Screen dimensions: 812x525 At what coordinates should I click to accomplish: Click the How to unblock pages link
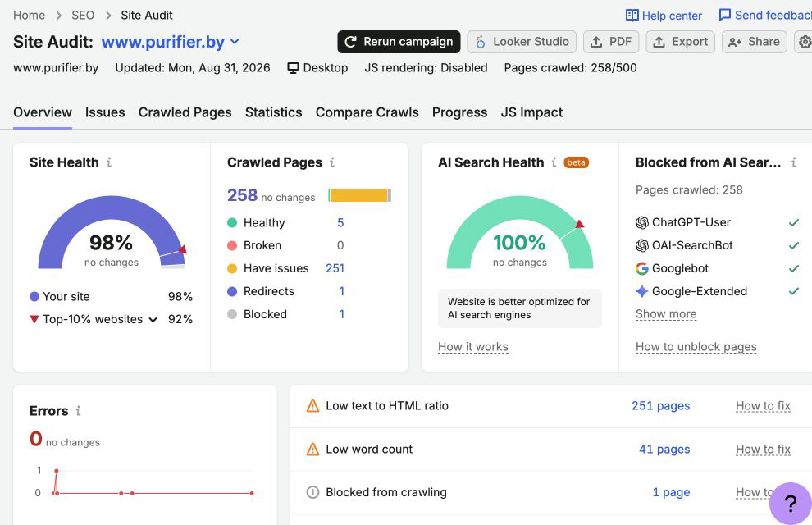tap(696, 347)
